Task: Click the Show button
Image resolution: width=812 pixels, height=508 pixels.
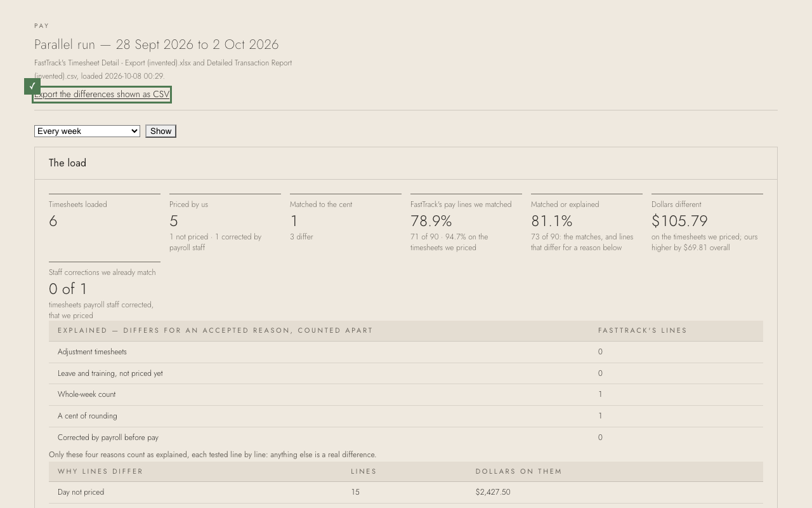Action: pyautogui.click(x=160, y=131)
